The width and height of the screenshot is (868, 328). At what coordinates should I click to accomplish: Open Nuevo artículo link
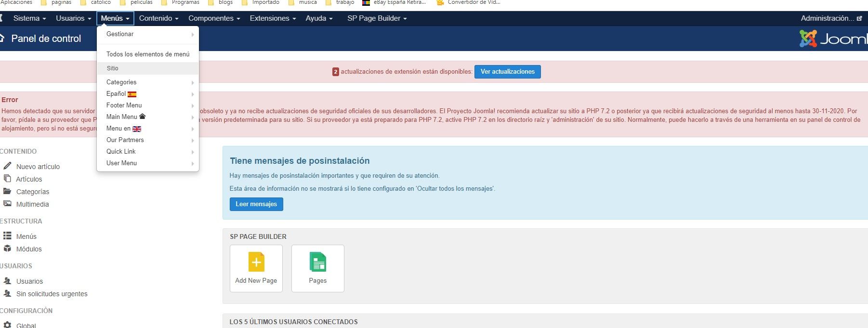click(x=38, y=167)
